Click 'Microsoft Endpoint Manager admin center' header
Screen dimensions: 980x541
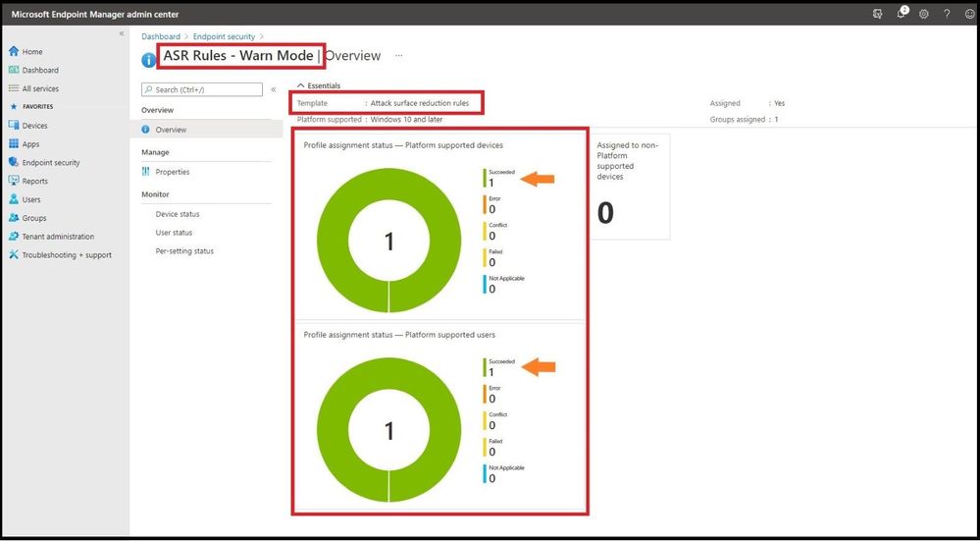[95, 14]
